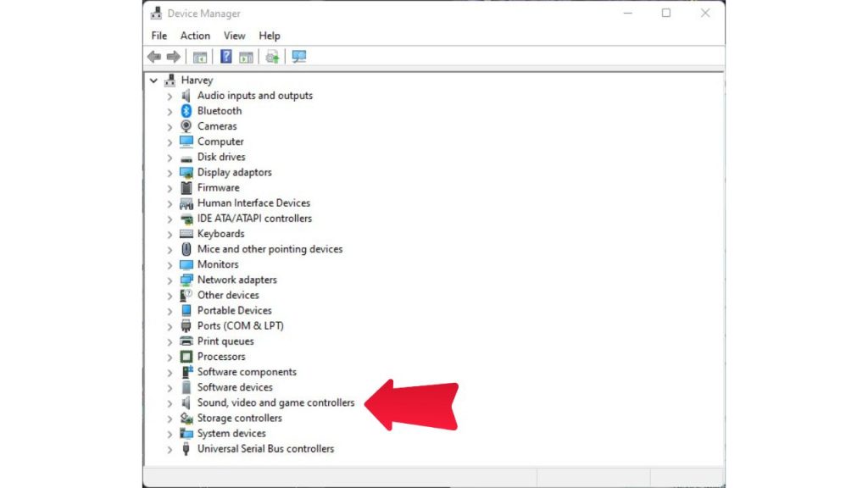Select the Computer label in tree
868x488 pixels.
tap(220, 141)
